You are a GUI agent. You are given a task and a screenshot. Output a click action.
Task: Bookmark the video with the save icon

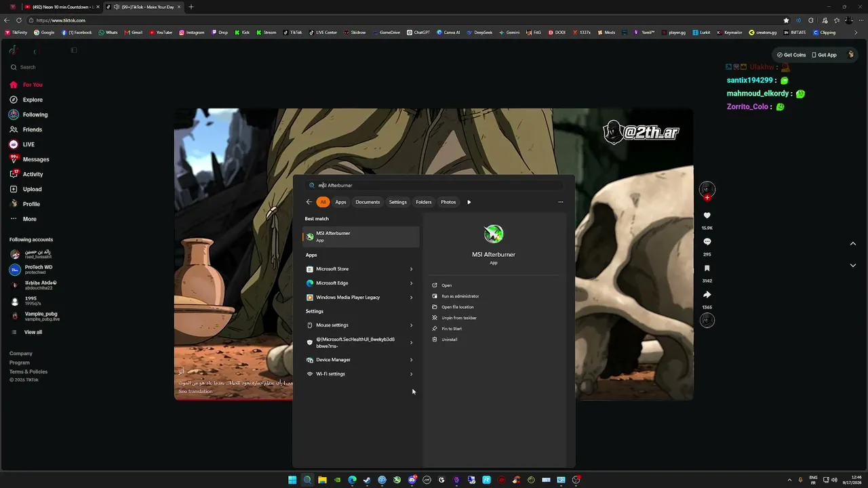pyautogui.click(x=707, y=268)
